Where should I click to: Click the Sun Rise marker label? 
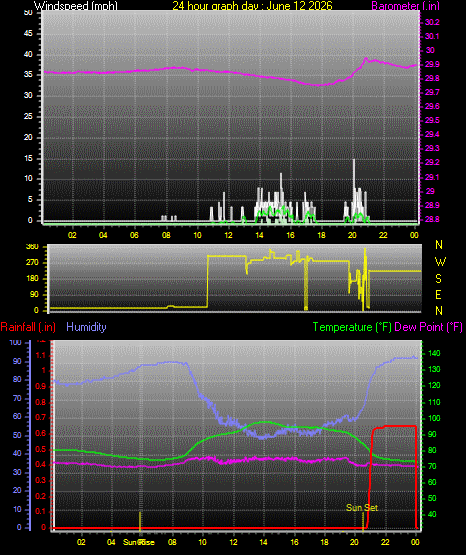[139, 542]
